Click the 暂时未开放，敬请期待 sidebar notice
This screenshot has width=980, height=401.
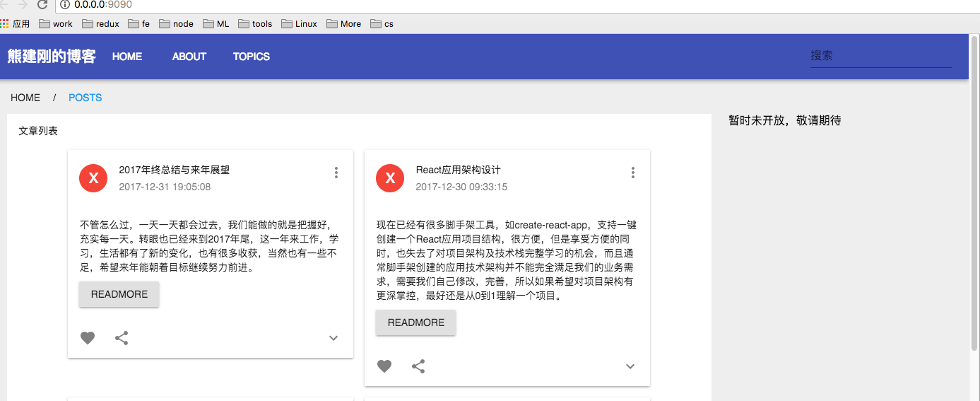(785, 120)
